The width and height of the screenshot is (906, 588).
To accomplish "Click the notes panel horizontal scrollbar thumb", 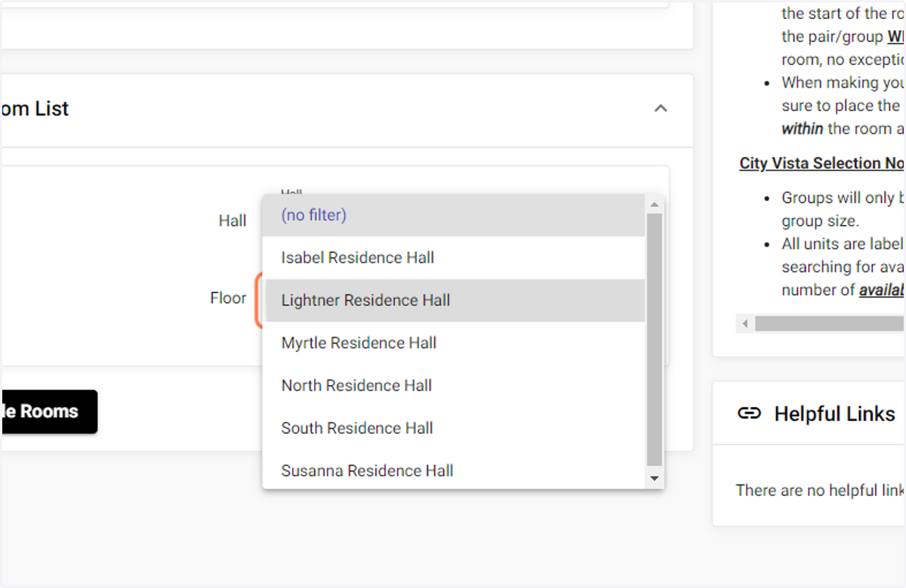I will pyautogui.click(x=830, y=324).
